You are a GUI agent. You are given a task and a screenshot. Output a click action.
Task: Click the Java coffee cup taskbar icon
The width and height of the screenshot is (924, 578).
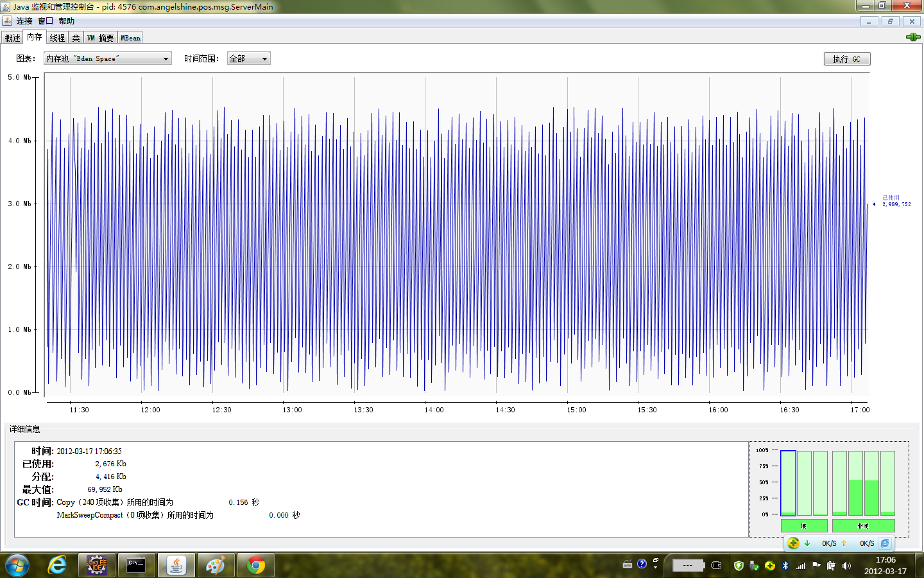[176, 565]
